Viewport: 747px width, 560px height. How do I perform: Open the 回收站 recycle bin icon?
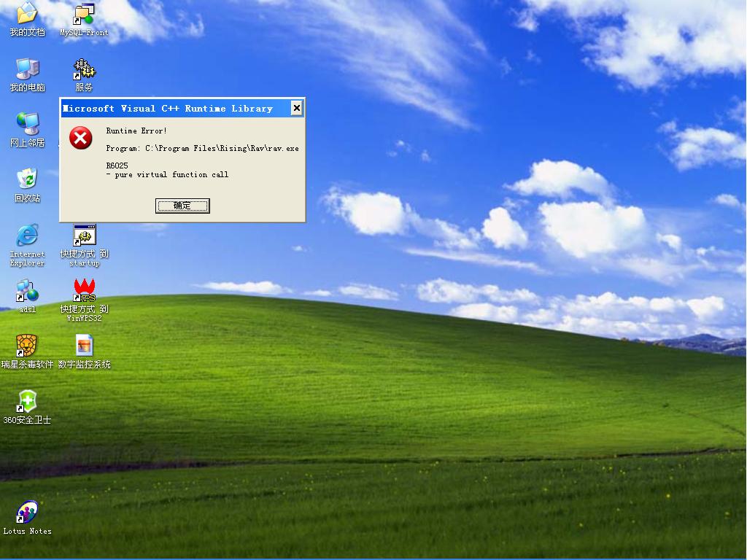(x=27, y=179)
